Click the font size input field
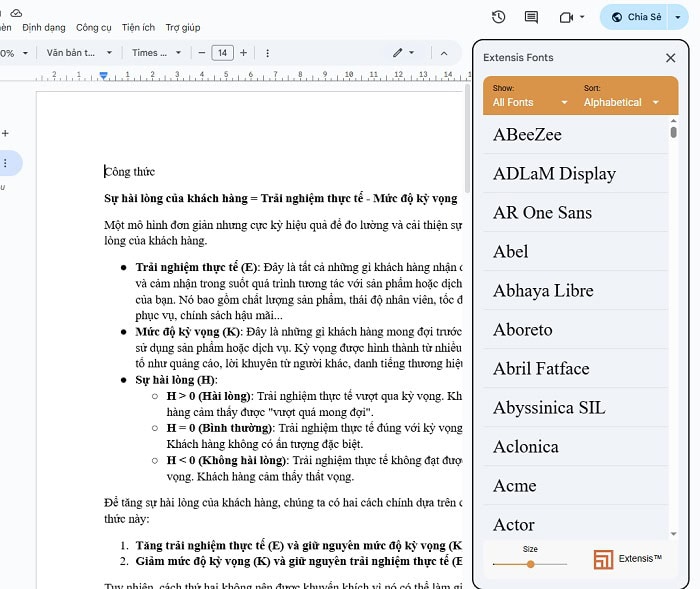 click(222, 52)
